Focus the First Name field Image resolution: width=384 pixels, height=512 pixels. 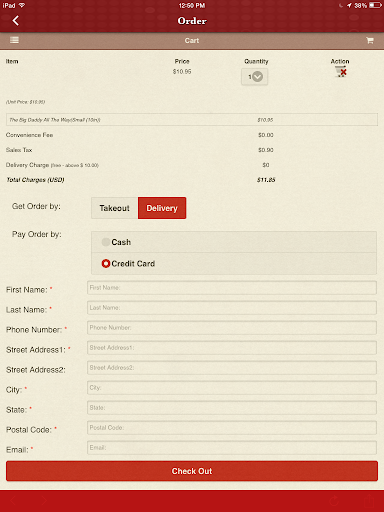pos(232,288)
